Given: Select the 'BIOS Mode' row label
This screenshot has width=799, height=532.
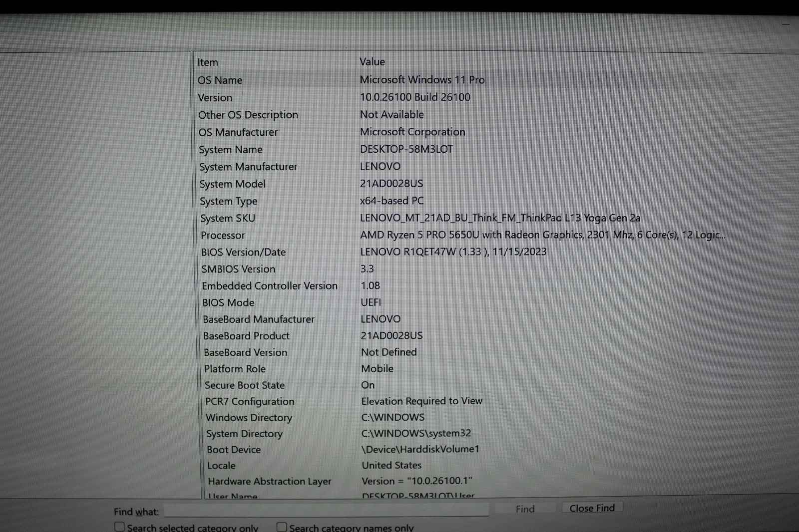Looking at the screenshot, I should tap(228, 303).
